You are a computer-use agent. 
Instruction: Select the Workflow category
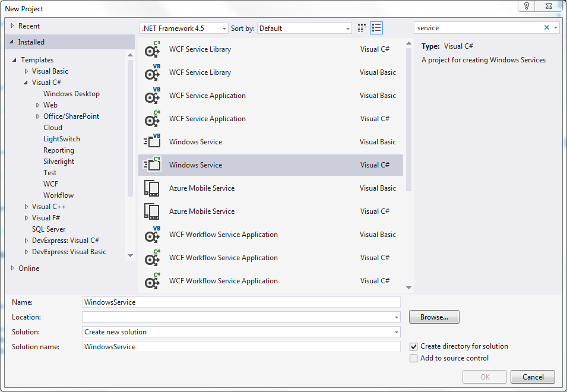59,195
